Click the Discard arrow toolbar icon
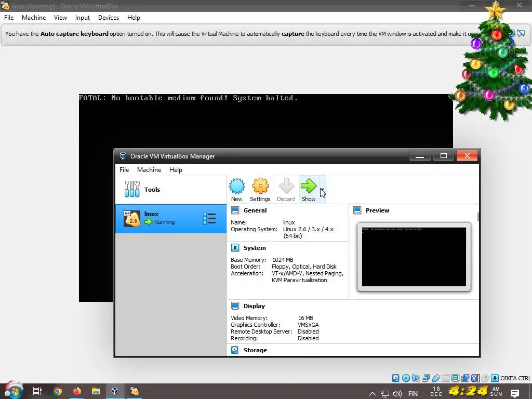This screenshot has width=532, height=399. 286,190
